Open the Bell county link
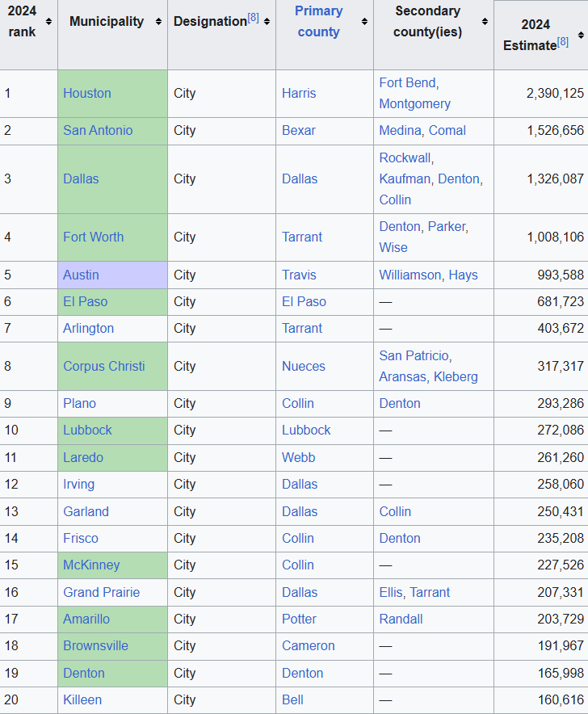The image size is (588, 714). (x=292, y=700)
